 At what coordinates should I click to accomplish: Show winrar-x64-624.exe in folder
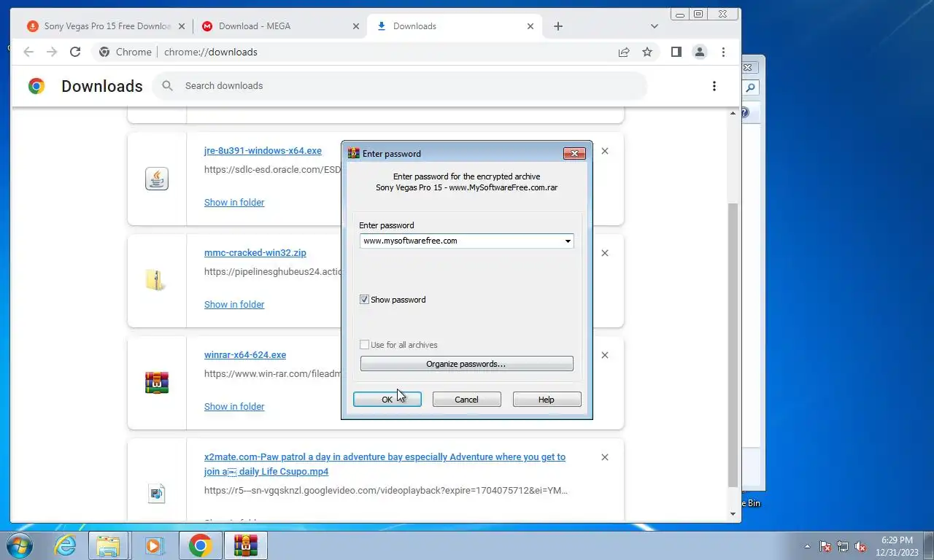(234, 407)
